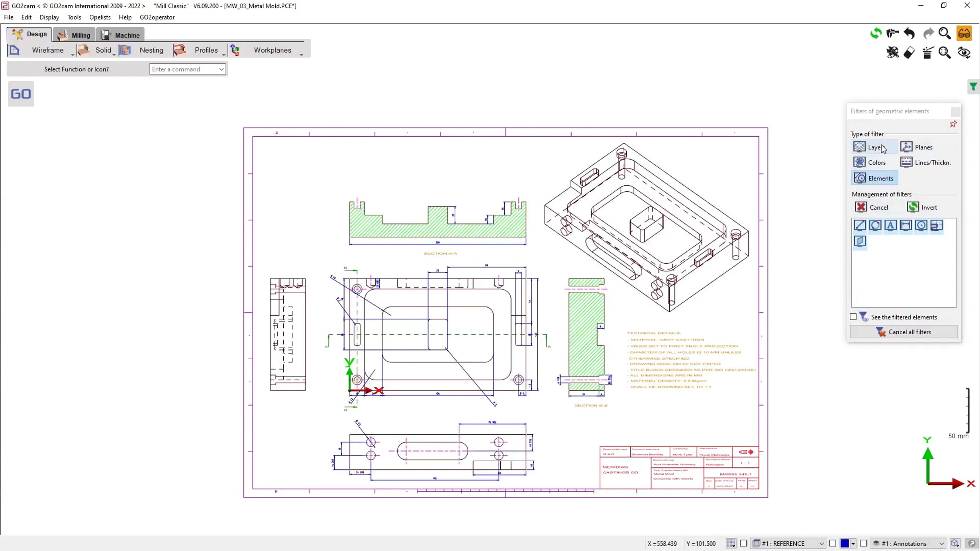Switch to the Design tab
This screenshot has width=980, height=551.
pos(29,34)
